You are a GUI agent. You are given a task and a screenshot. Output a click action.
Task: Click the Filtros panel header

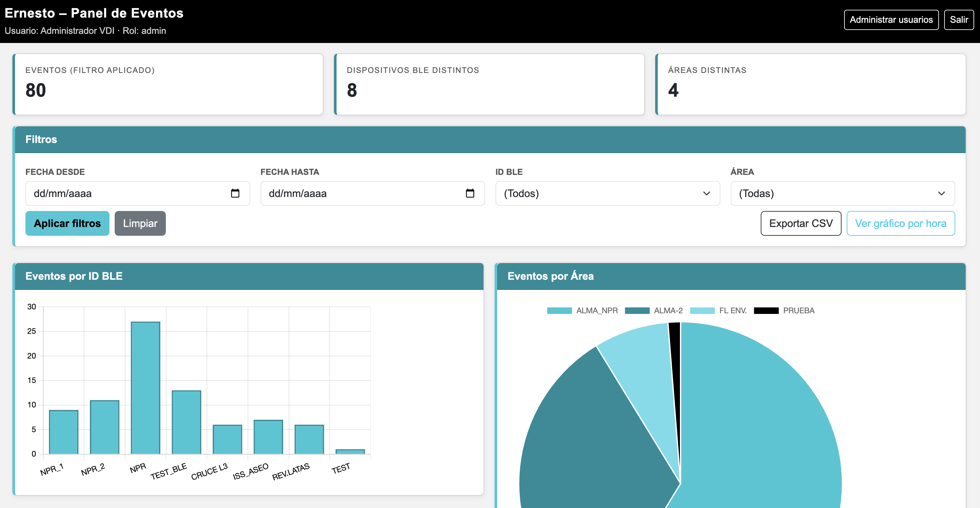coord(490,139)
